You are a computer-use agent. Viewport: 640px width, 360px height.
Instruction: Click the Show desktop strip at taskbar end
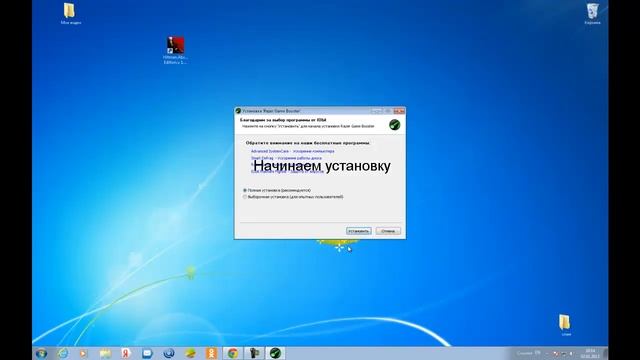(x=605, y=353)
